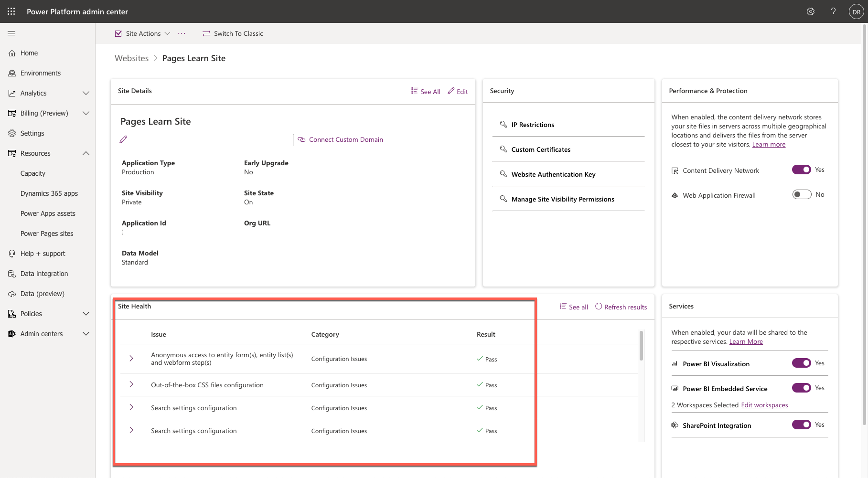The width and height of the screenshot is (868, 478).
Task: Open Dynamics 365 apps in sidebar
Action: [49, 193]
